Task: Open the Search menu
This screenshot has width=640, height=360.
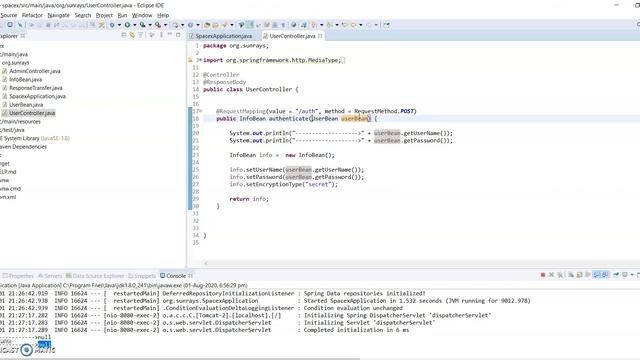Action: pos(83,15)
